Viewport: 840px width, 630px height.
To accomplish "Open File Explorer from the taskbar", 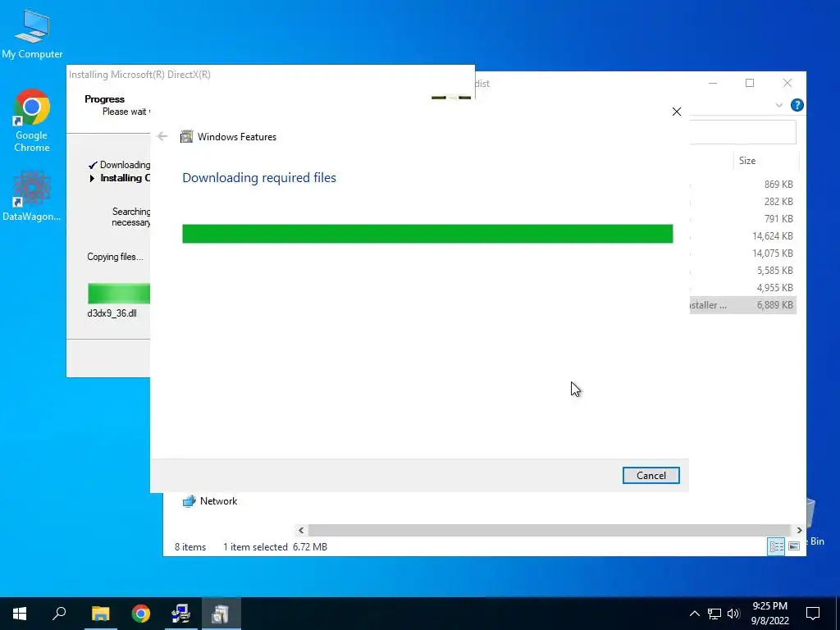I will (100, 614).
